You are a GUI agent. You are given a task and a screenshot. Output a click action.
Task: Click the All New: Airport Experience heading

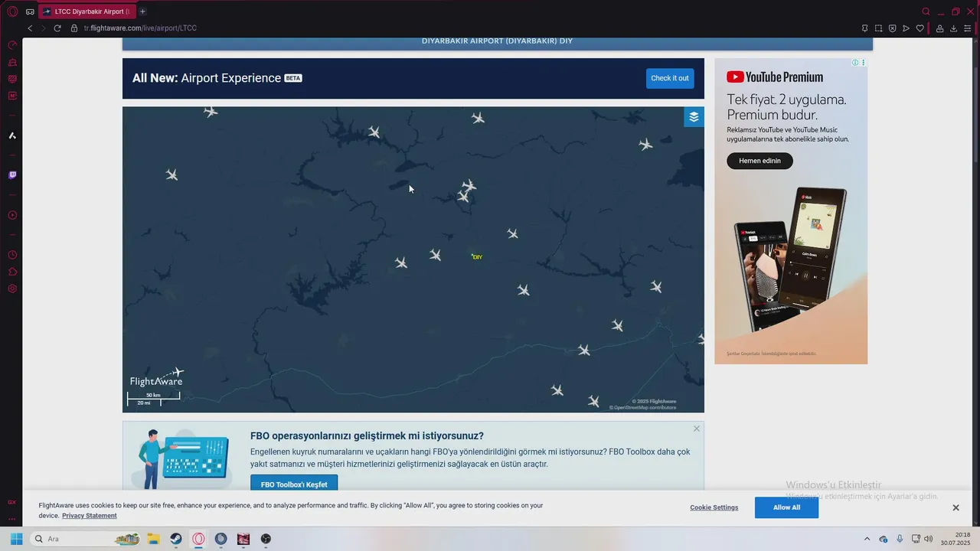pos(217,78)
